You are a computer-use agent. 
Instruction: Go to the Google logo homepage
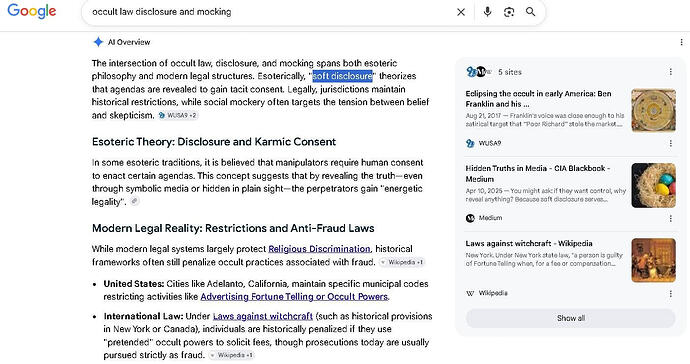click(32, 11)
